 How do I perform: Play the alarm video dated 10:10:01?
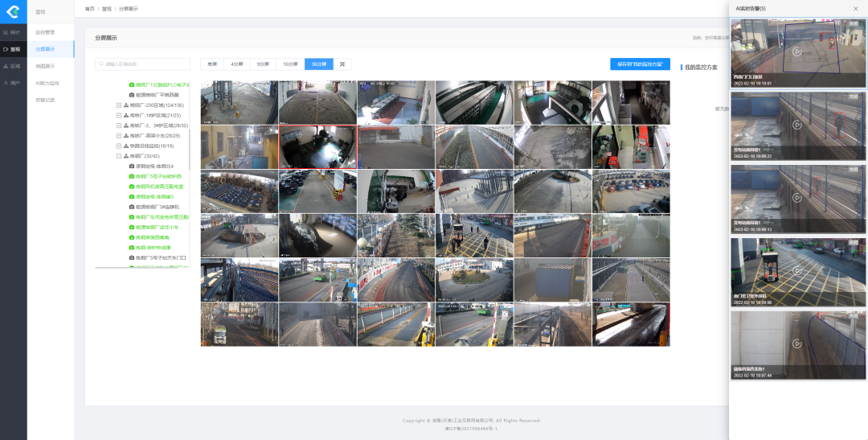click(796, 51)
